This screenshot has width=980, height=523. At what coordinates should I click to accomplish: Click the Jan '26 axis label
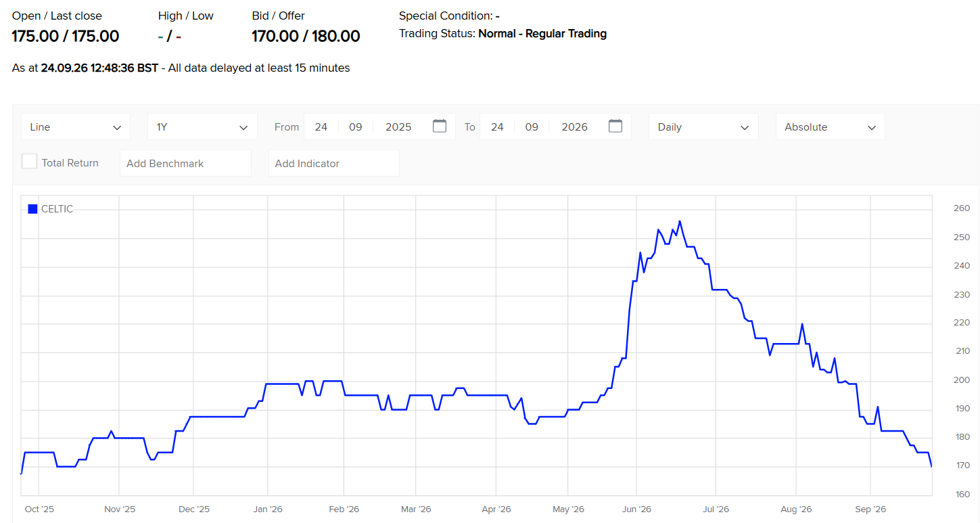click(x=268, y=509)
